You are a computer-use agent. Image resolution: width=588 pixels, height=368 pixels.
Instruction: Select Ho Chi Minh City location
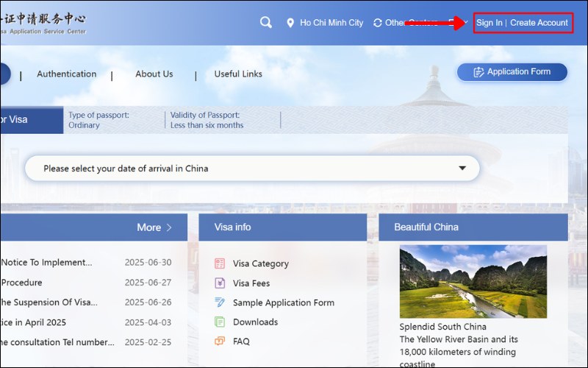point(331,23)
